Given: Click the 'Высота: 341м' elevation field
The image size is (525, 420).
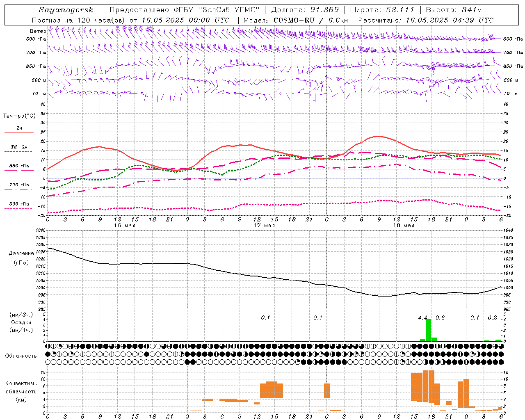Looking at the screenshot, I should (x=454, y=10).
